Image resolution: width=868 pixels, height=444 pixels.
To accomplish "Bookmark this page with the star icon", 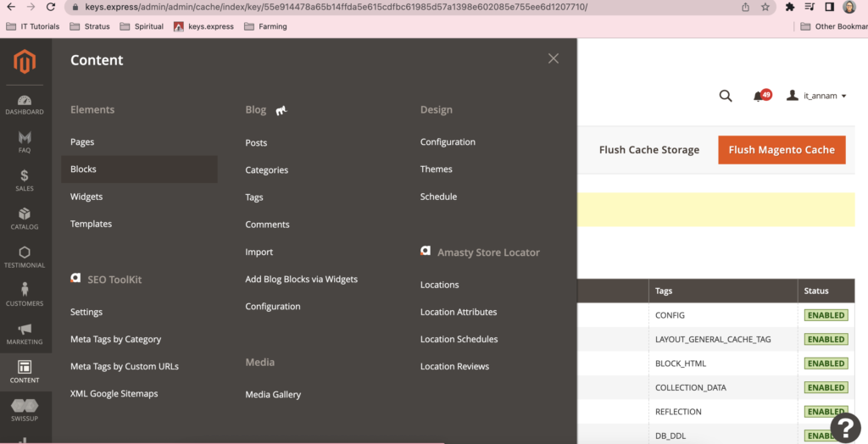I will (765, 7).
